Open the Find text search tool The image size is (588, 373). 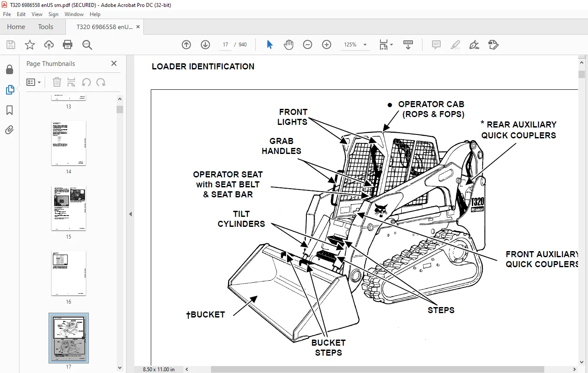pos(88,45)
